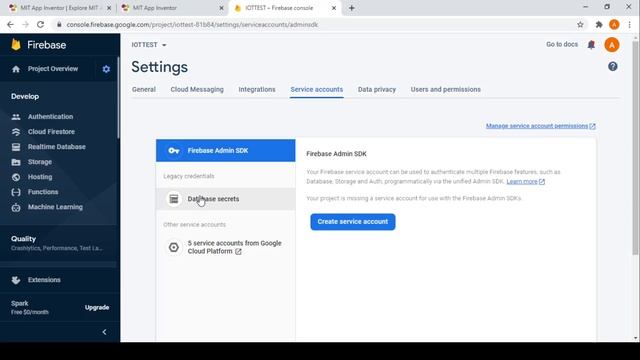Screen dimensions: 640x360
Task: Click the Database secrets database icon
Action: (x=174, y=199)
